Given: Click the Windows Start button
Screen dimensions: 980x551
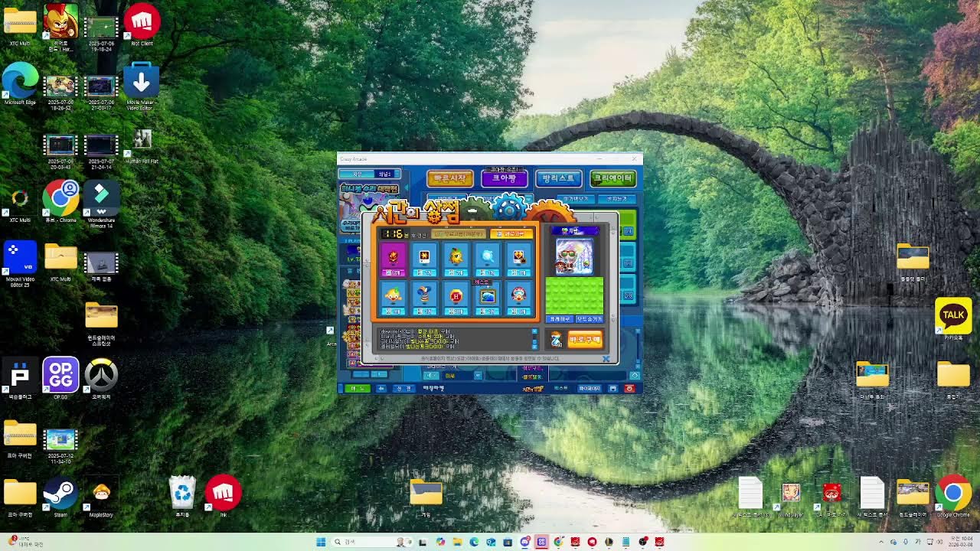Looking at the screenshot, I should (x=322, y=542).
